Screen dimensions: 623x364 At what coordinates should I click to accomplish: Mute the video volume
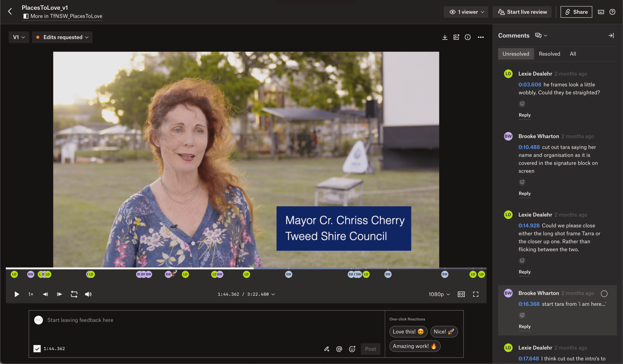[88, 294]
